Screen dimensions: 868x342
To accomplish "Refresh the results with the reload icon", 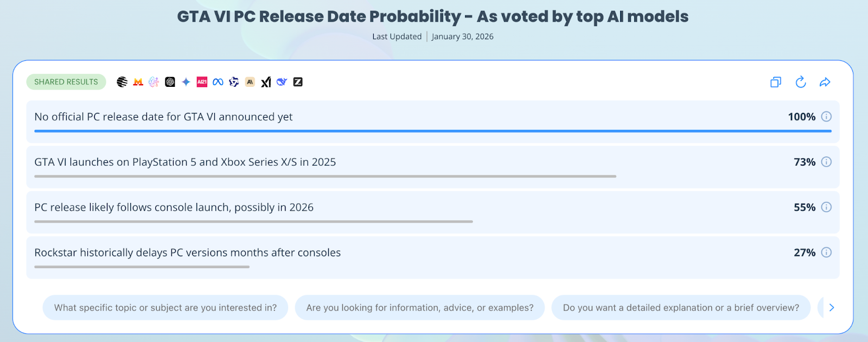I will [x=800, y=82].
